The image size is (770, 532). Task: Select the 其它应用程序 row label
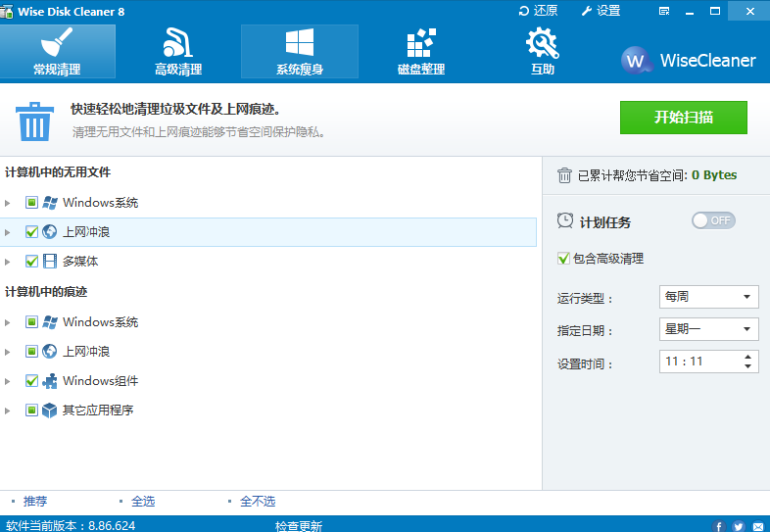[x=98, y=411]
